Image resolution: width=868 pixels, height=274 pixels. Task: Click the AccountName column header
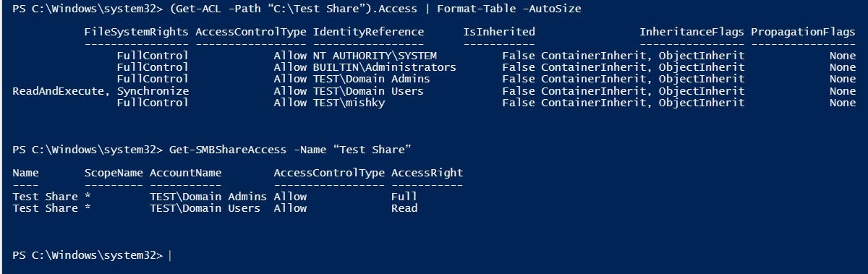186,174
